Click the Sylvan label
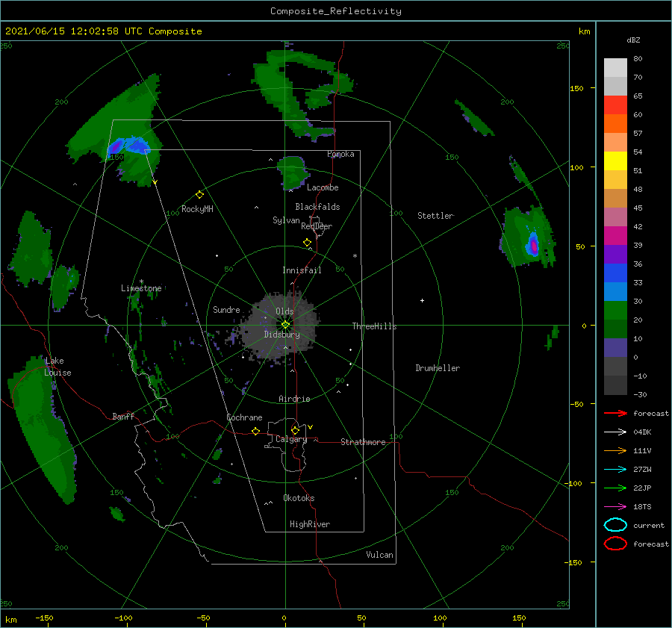Screen dimensions: 672x628 pos(286,220)
